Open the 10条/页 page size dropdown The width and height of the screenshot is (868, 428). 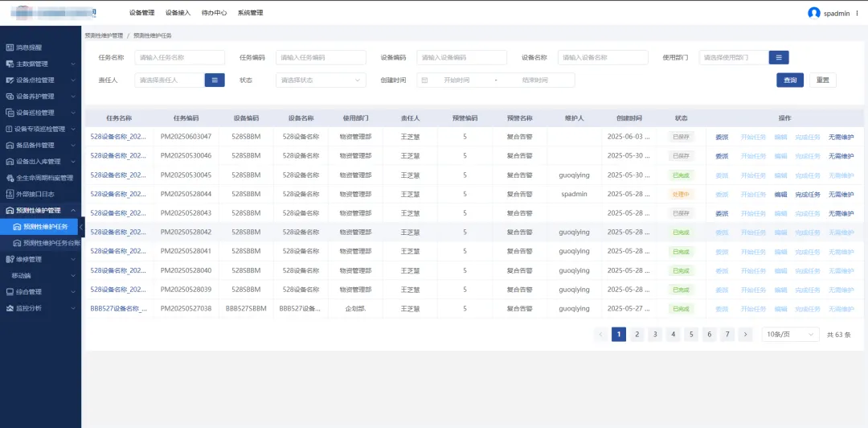[x=791, y=335]
